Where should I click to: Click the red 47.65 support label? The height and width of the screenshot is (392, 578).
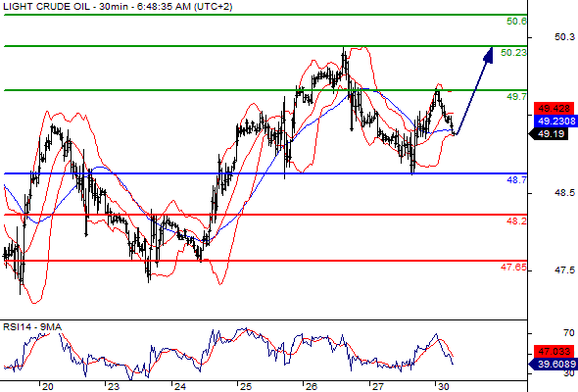point(513,267)
